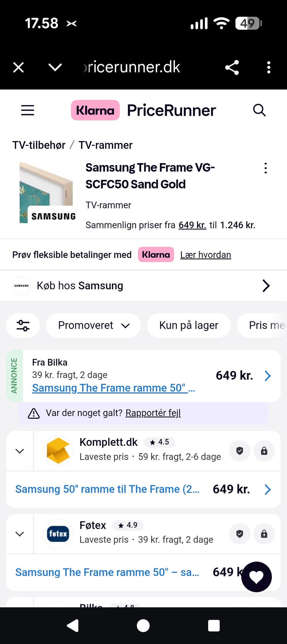Open the filter sliders button

(x=23, y=325)
